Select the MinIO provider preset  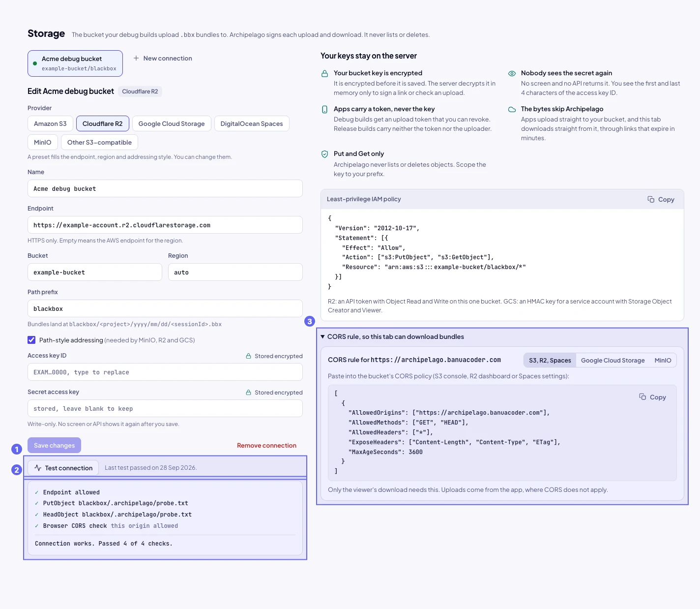coord(43,142)
